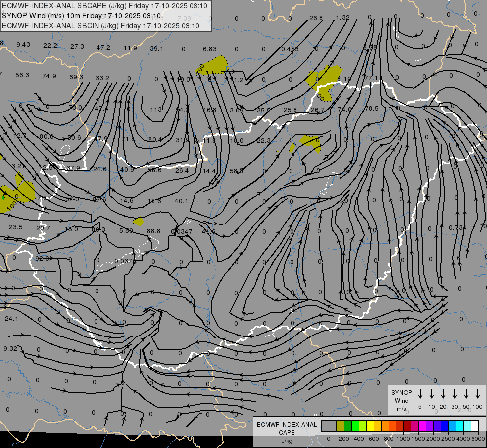Click the CAPE value 22.3

(264, 140)
